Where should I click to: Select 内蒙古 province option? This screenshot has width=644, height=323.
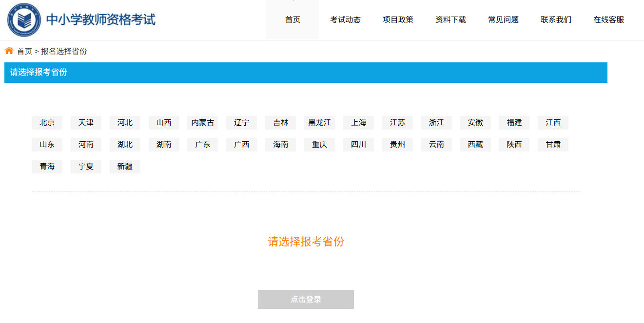tap(203, 123)
